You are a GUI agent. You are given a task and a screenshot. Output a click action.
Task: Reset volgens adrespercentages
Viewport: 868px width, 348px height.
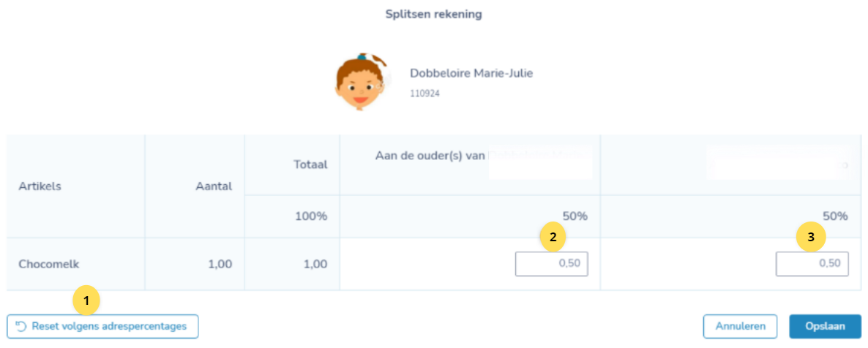pyautogui.click(x=102, y=326)
